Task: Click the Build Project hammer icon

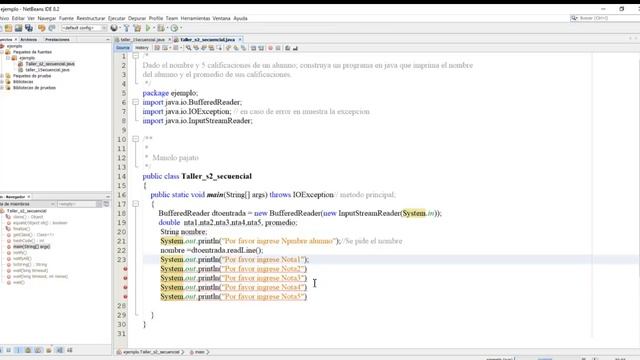Action: [x=127, y=28]
